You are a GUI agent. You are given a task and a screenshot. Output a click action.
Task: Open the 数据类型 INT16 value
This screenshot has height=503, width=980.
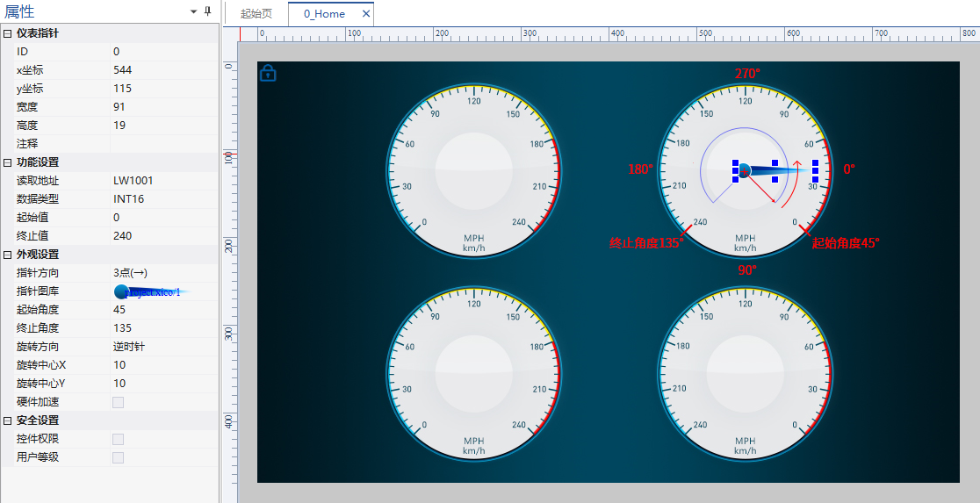[x=164, y=199]
